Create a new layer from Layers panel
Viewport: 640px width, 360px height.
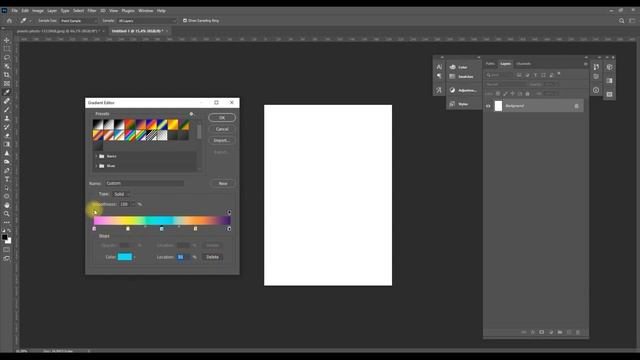click(x=569, y=332)
